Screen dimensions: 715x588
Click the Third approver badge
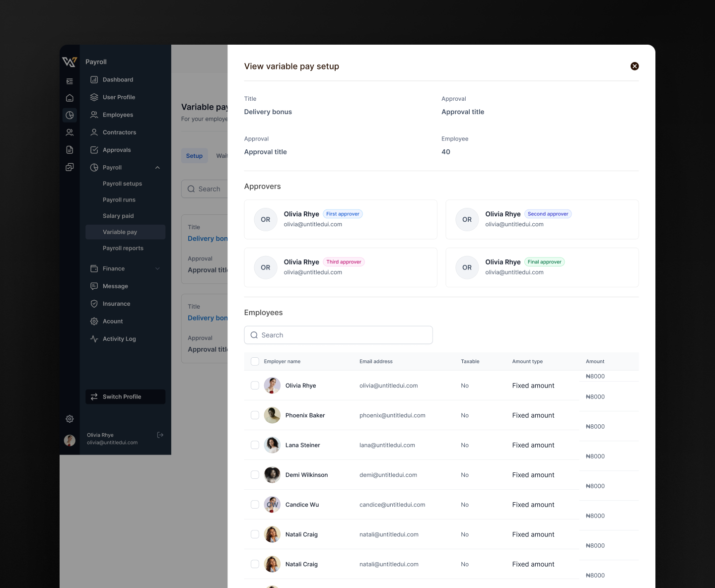pos(344,262)
